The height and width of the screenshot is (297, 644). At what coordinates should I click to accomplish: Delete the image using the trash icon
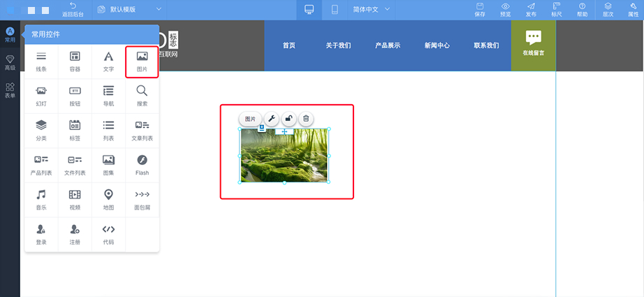(305, 119)
